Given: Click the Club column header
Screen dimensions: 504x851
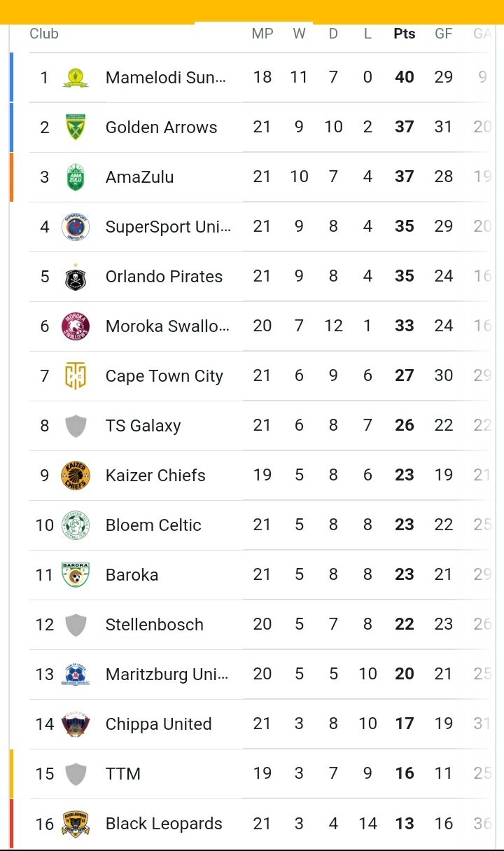Looking at the screenshot, I should pos(44,34).
